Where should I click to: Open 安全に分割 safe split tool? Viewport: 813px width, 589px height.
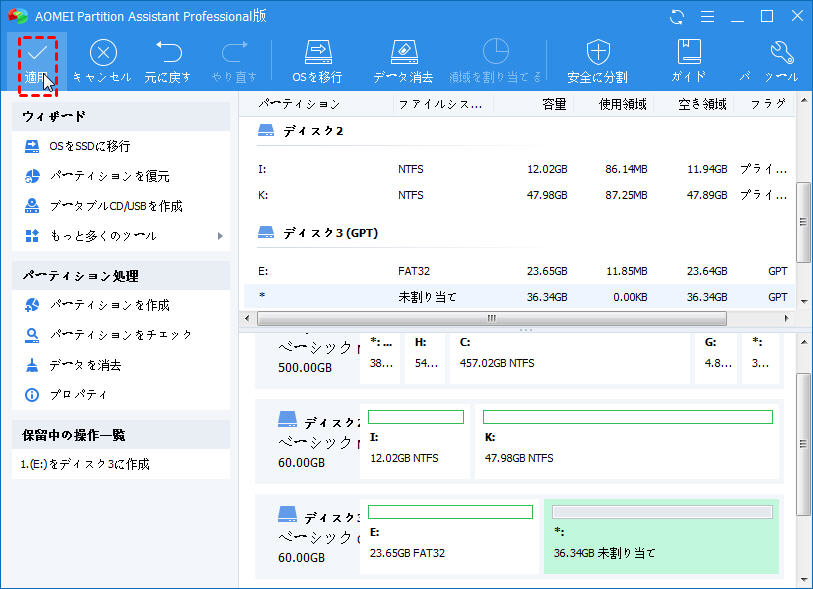coord(598,63)
